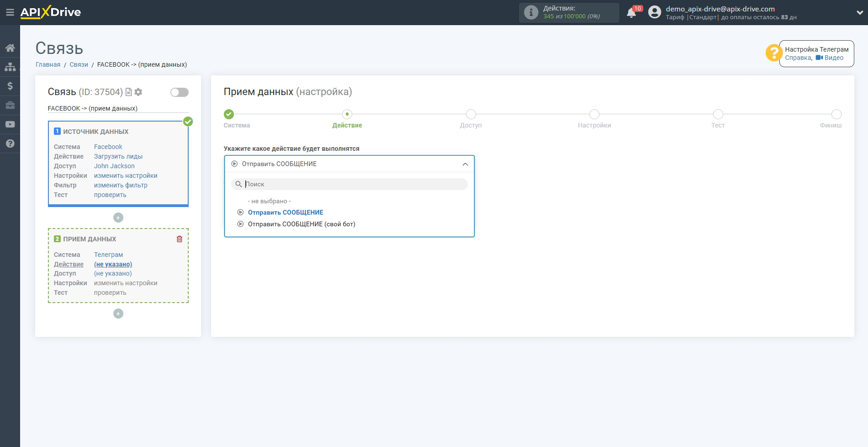868x447 pixels.
Task: Click проверить in receiver block
Action: tap(110, 293)
